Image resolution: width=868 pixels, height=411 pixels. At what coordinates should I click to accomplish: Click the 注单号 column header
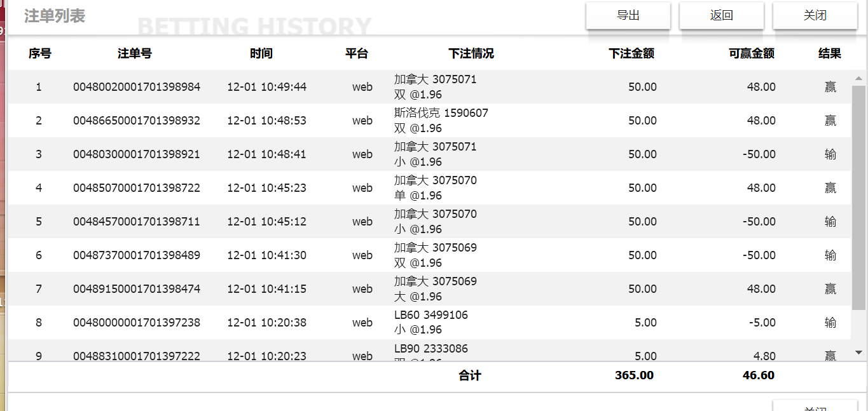135,54
